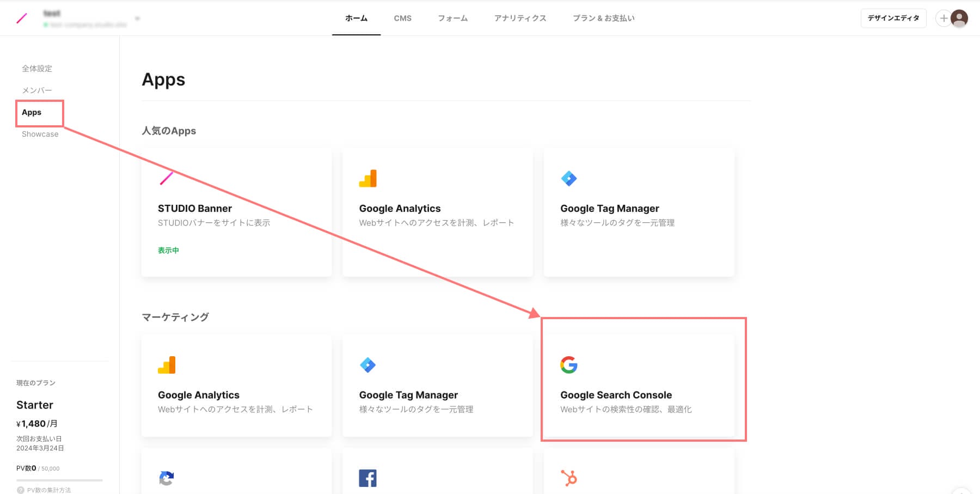Open the フォーム tab
980x494 pixels.
point(452,18)
